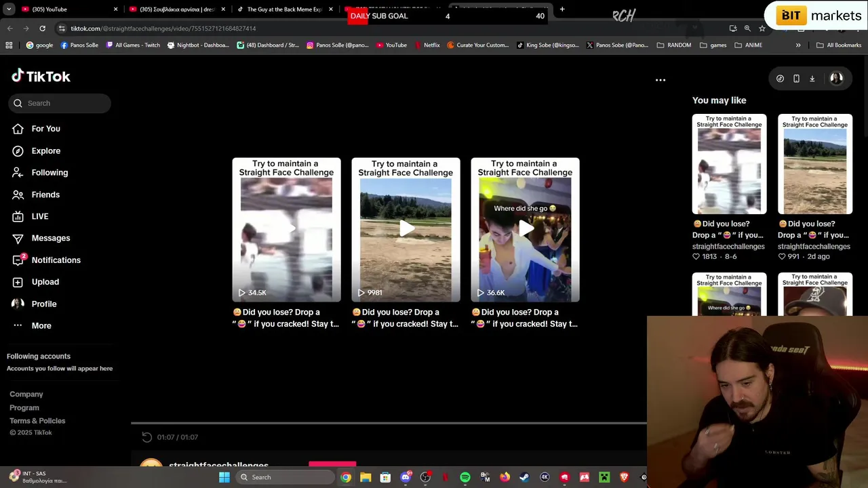Open the google bookmark
The image size is (868, 488).
(x=39, y=45)
